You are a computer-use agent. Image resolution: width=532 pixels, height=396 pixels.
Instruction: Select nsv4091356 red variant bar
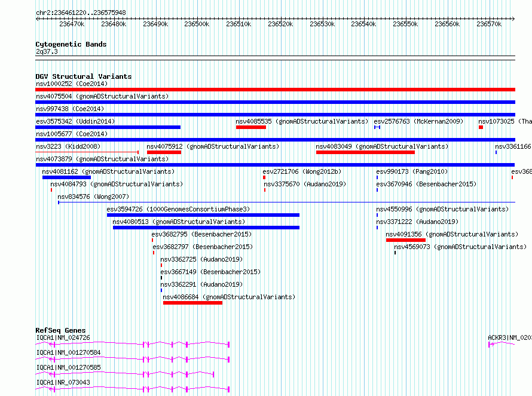[x=406, y=240]
